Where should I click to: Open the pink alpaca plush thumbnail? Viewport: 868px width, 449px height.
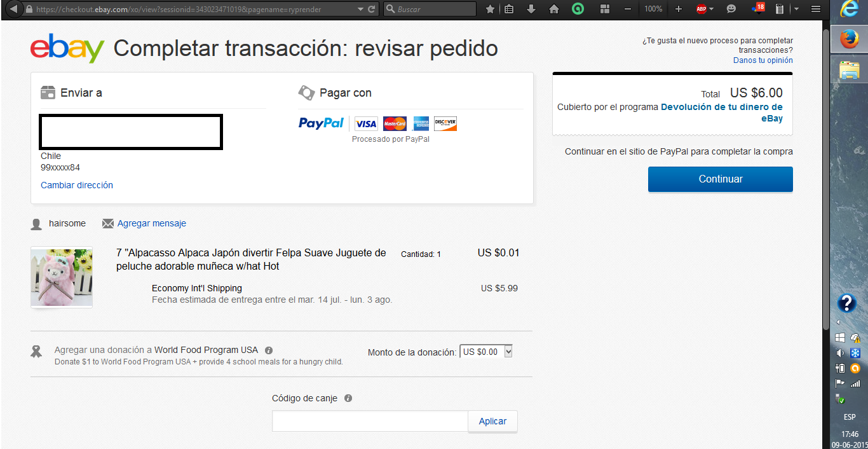[x=62, y=277]
